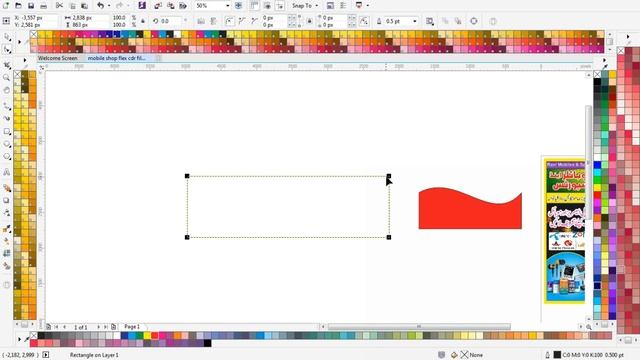Viewport: 640px width, 360px height.
Task: Select the Page 1 tab
Action: [132, 327]
